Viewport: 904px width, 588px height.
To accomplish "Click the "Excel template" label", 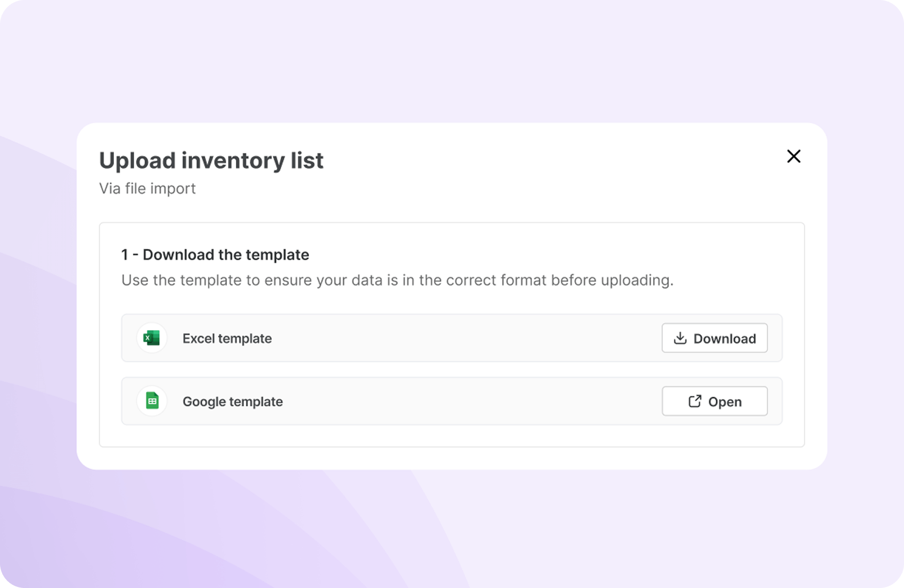I will click(227, 338).
